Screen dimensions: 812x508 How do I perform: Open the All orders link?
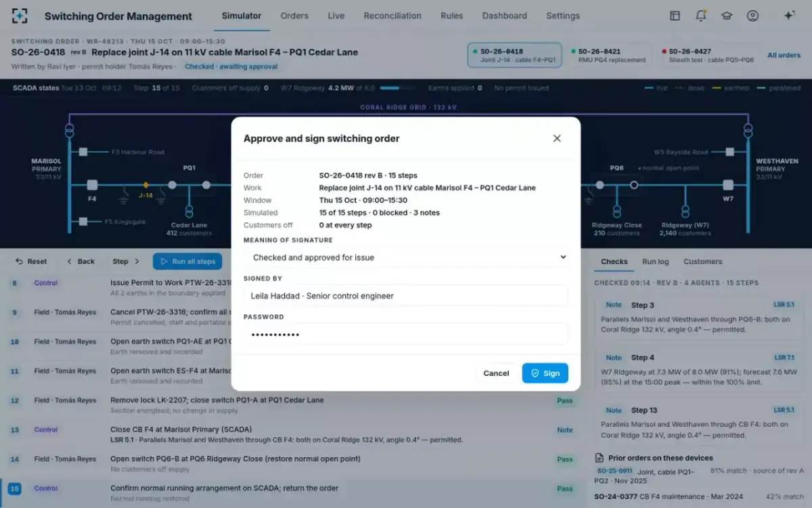[784, 56]
